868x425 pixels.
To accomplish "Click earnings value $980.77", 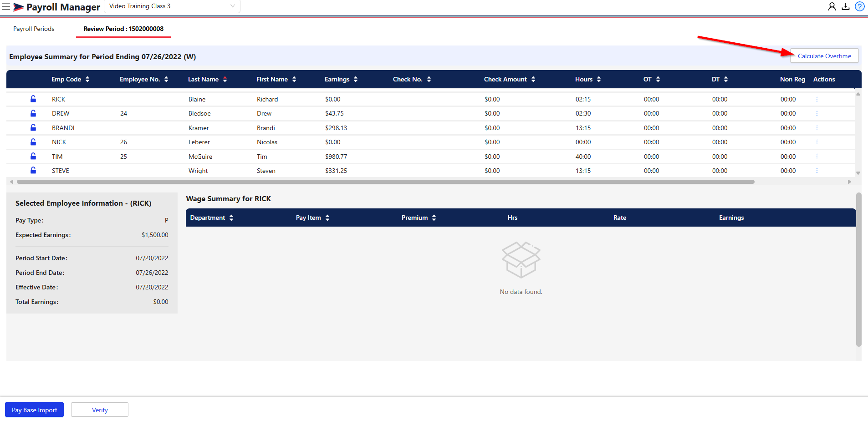I will 336,157.
